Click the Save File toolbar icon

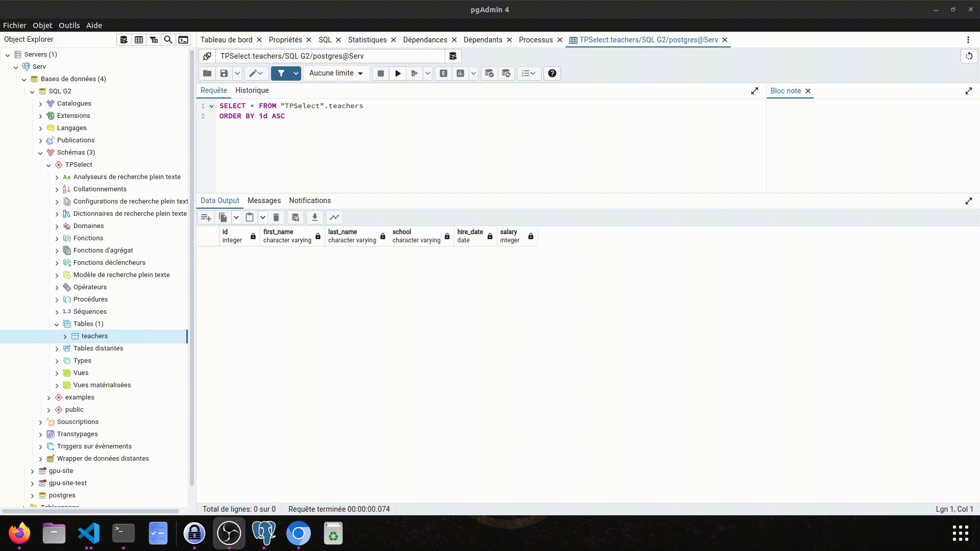tap(224, 73)
